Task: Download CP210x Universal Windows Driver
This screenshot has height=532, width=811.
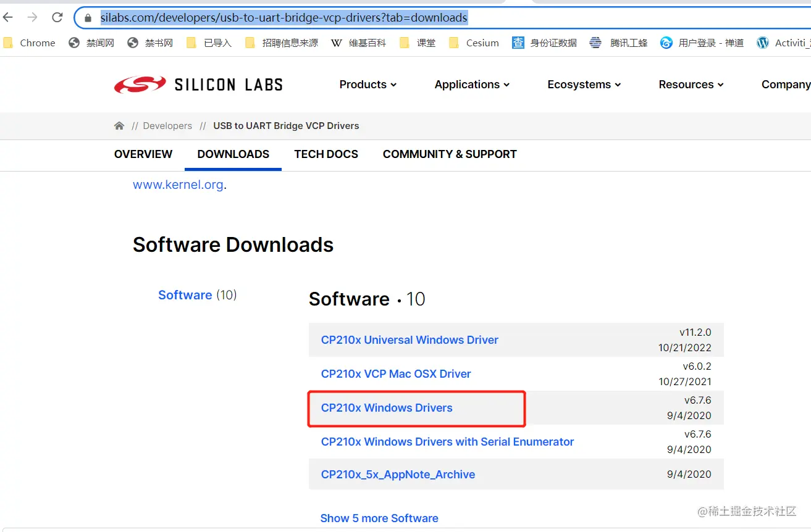Action: point(410,340)
